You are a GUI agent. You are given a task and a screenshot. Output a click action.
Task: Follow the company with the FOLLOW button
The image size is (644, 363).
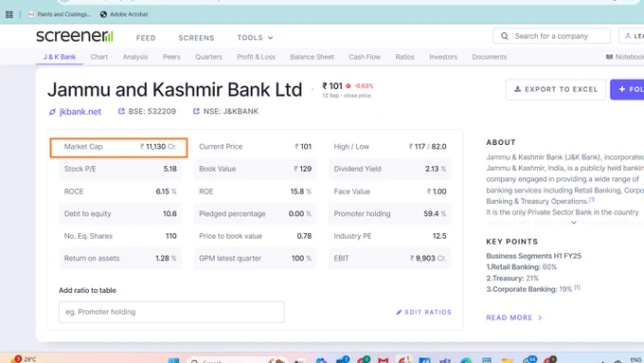point(627,89)
